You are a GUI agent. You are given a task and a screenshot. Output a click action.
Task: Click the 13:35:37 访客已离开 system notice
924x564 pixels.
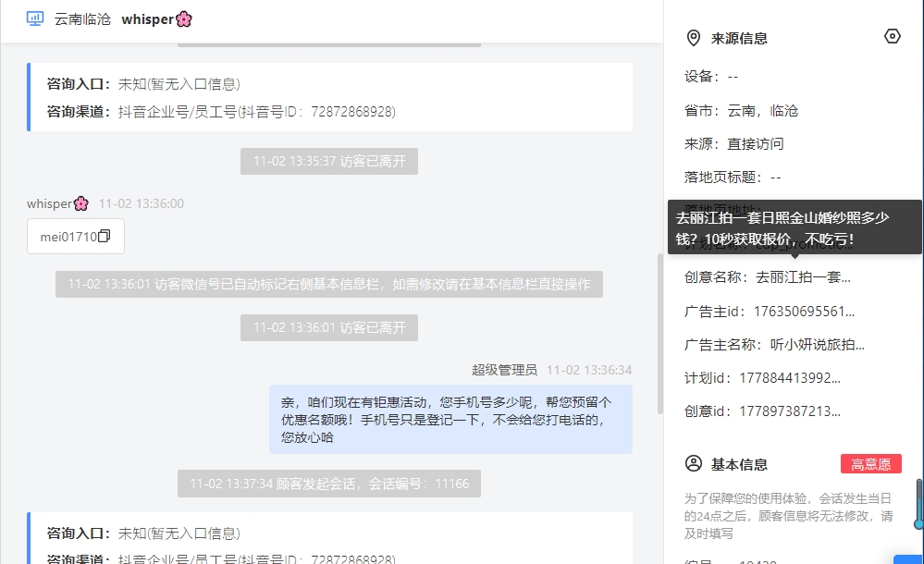tap(329, 161)
